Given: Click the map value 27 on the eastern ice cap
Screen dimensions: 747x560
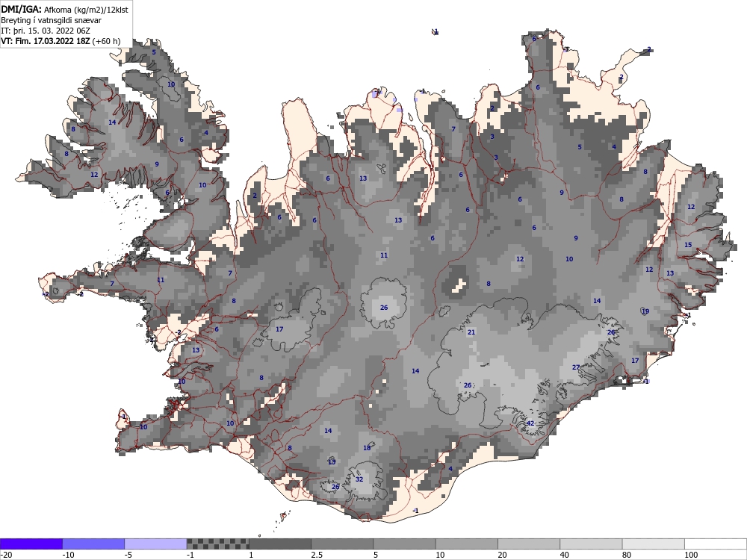Looking at the screenshot, I should tap(576, 367).
